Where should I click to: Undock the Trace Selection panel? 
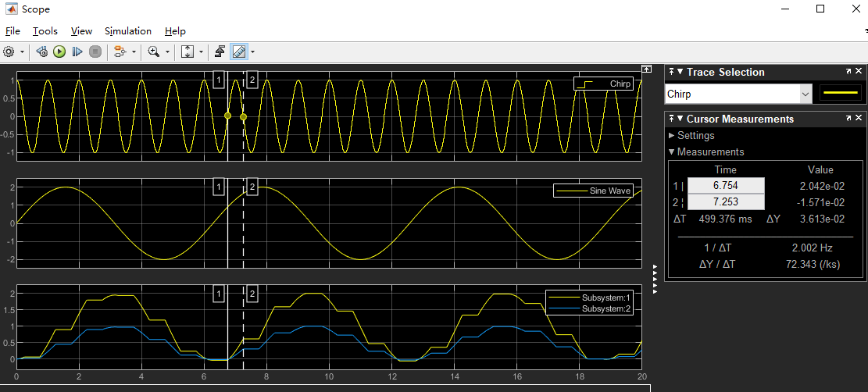pos(848,71)
